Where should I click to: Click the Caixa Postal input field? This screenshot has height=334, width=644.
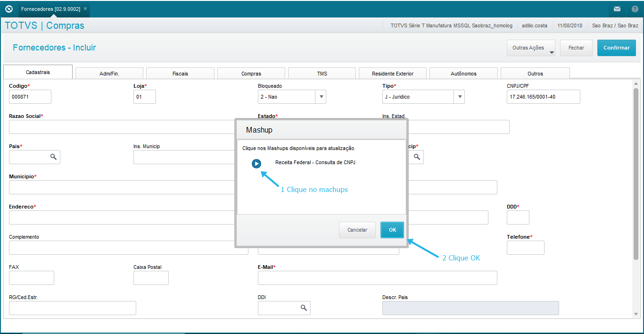pos(151,278)
